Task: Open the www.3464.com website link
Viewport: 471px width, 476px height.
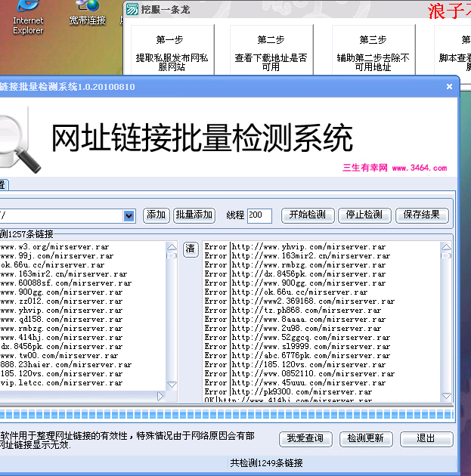Action: [419, 168]
